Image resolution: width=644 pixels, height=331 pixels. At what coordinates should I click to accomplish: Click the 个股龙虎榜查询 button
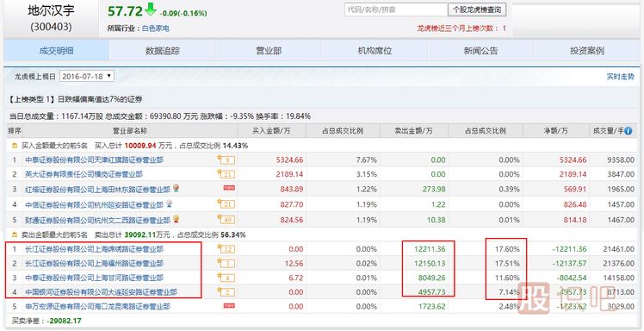pyautogui.click(x=477, y=9)
